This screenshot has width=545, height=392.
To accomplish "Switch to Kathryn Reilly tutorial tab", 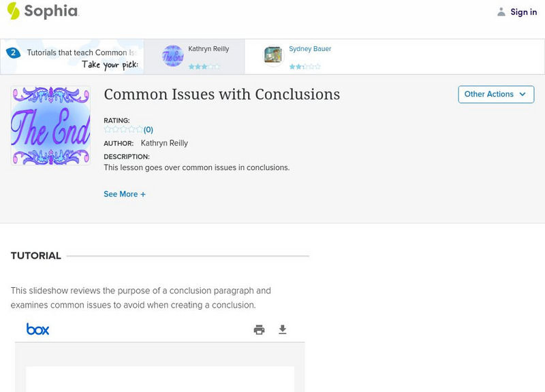I will [x=208, y=49].
